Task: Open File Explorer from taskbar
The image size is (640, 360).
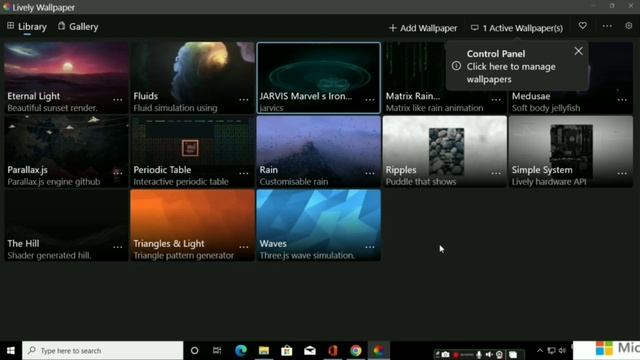Action: [x=264, y=351]
